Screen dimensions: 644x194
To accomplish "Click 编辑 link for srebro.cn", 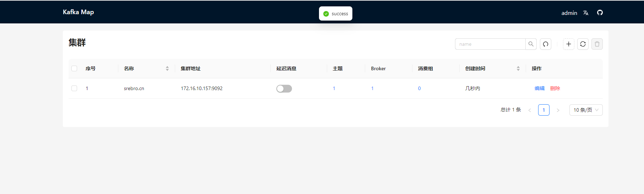I will click(539, 88).
